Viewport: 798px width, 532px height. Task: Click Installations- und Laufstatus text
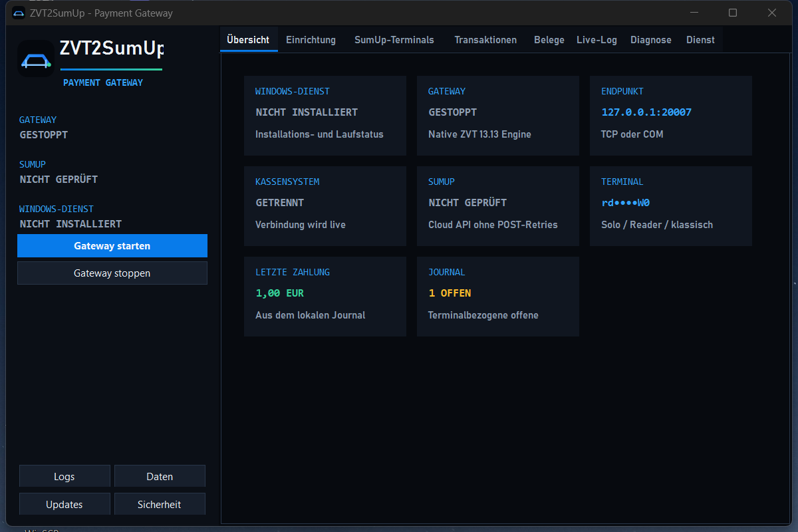319,134
